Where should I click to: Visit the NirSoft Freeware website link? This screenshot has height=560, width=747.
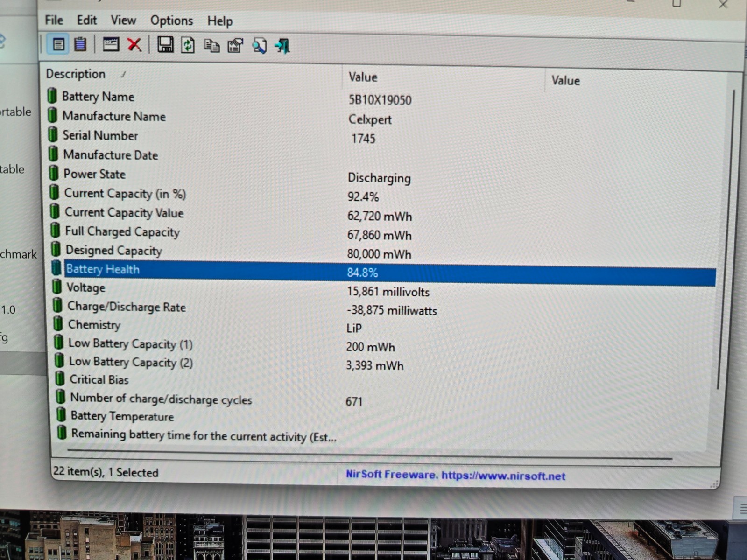[x=455, y=476]
